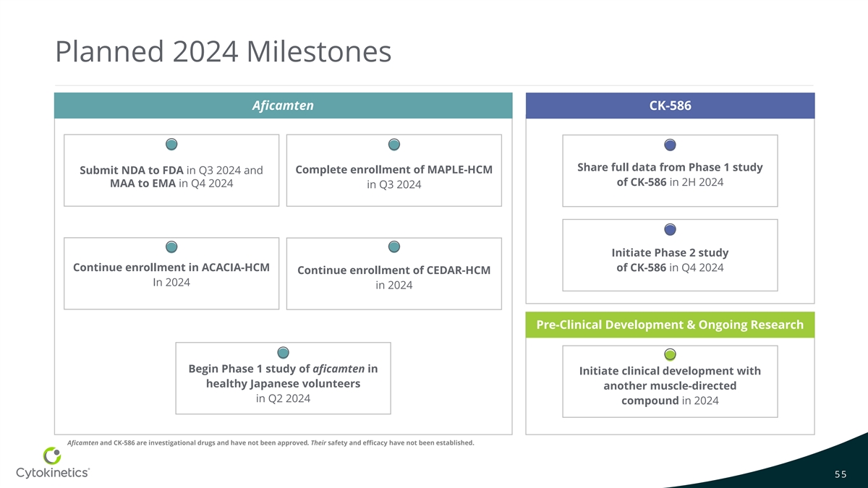
Task: Click 'of CK-586 in Q4 2024' text
Action: pos(670,268)
